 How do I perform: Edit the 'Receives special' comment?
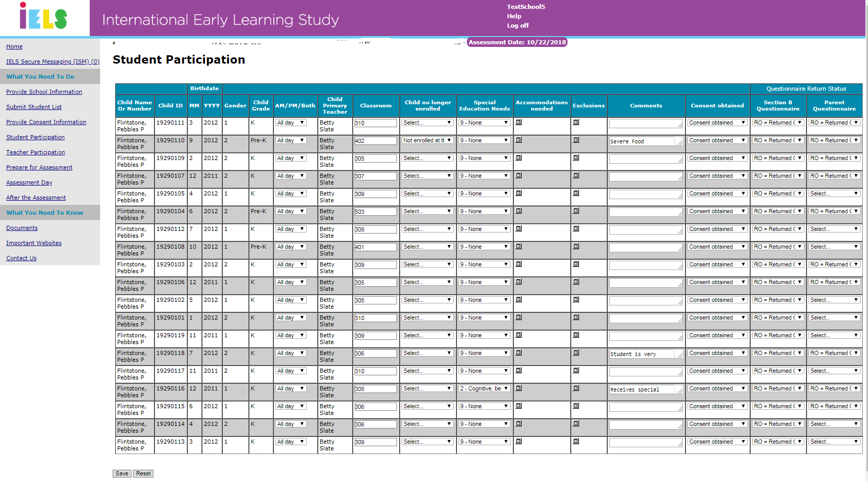coord(646,389)
